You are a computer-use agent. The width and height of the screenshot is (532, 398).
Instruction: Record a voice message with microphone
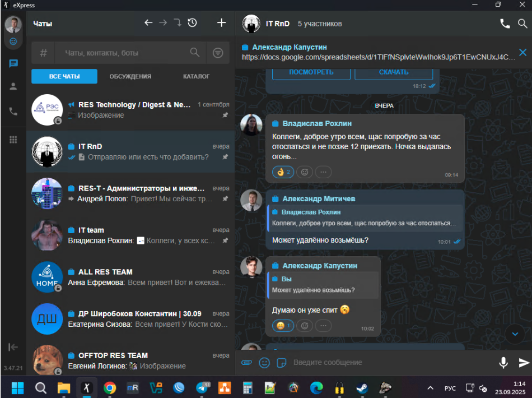click(x=503, y=363)
